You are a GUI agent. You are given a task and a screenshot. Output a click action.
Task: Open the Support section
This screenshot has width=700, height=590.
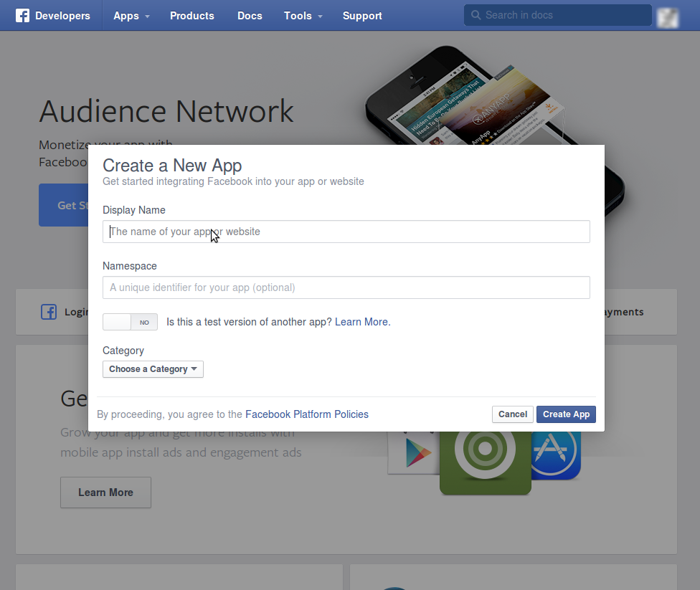tap(362, 16)
